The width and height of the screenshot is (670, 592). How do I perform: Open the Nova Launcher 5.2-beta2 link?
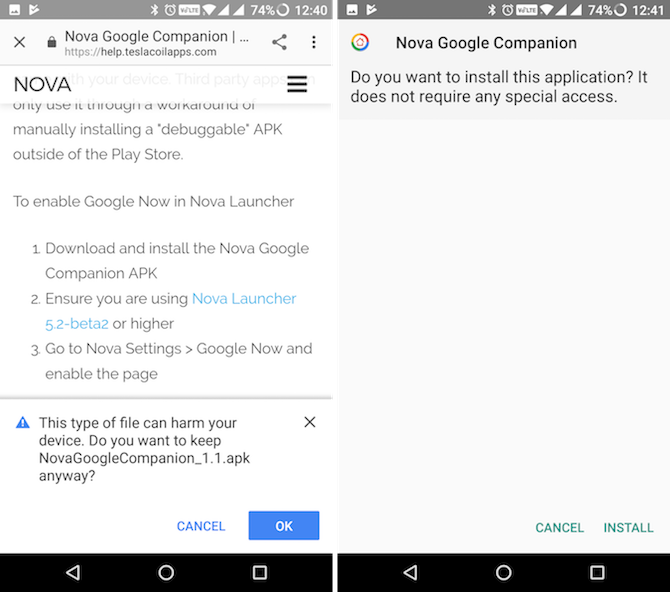pos(170,311)
